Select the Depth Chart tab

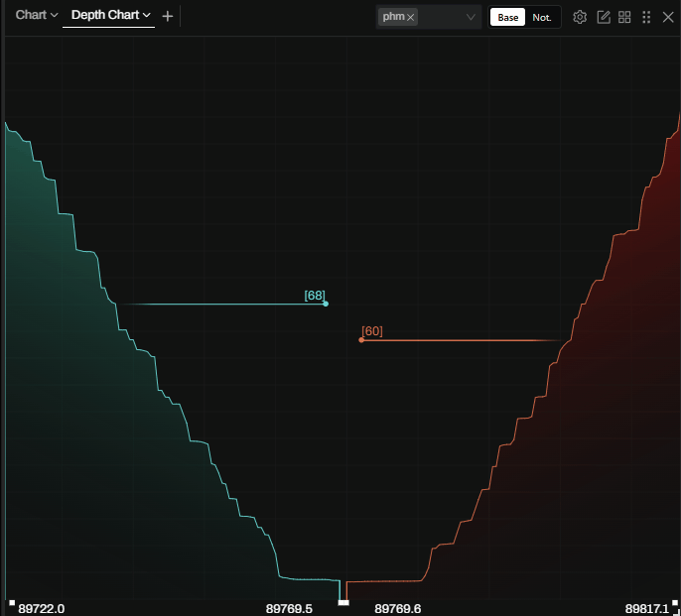pyautogui.click(x=110, y=15)
